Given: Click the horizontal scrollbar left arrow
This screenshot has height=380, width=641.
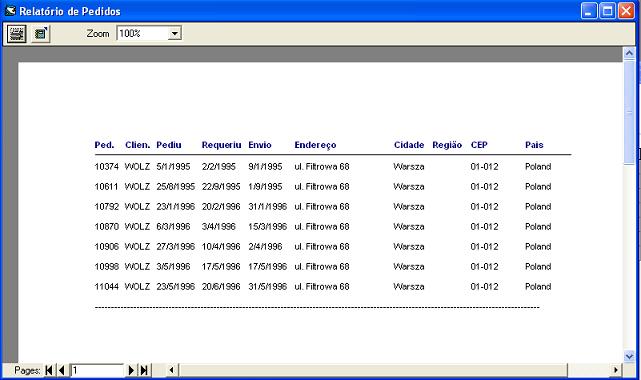Looking at the screenshot, I should click(x=171, y=370).
